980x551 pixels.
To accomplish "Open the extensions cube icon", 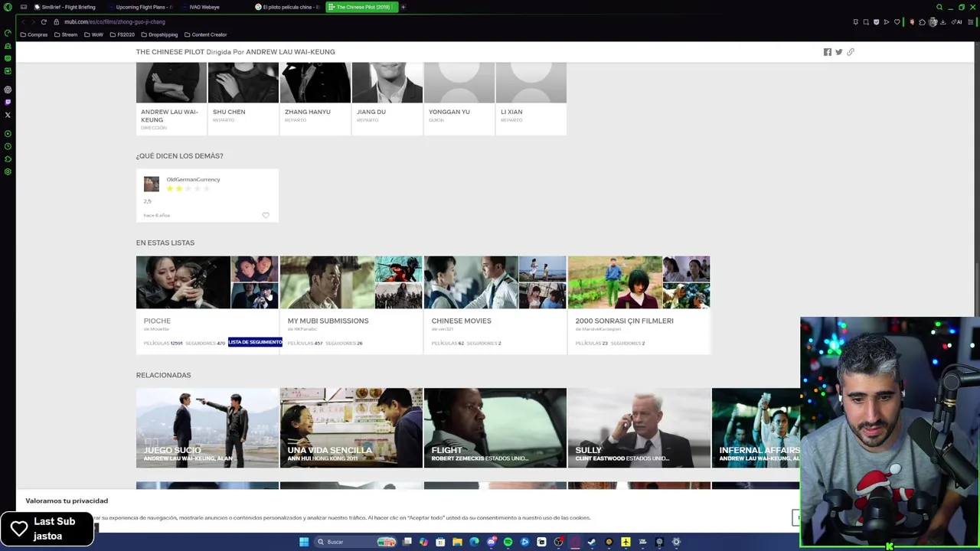I will pyautogui.click(x=922, y=22).
